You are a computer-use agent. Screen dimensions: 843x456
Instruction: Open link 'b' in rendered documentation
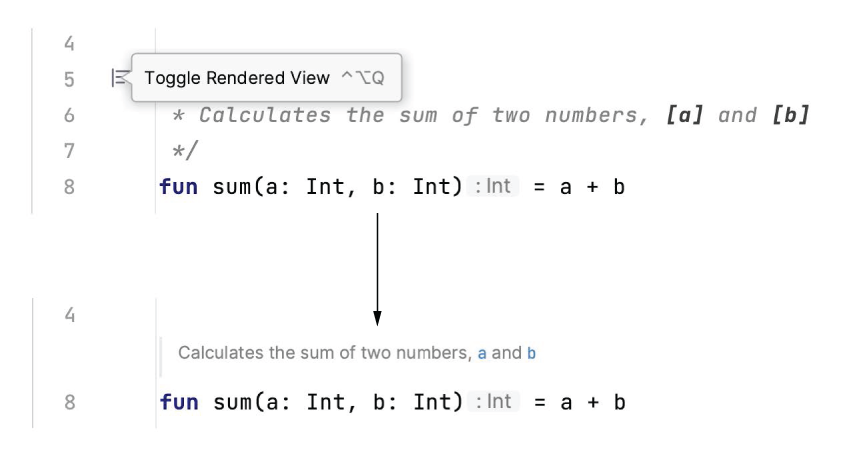tap(531, 353)
